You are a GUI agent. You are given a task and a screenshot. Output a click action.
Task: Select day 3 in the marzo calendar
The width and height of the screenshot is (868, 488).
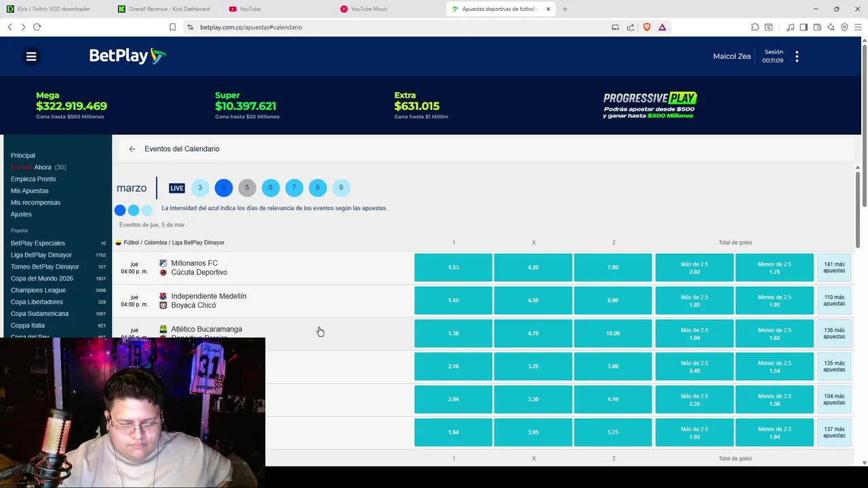pos(200,188)
